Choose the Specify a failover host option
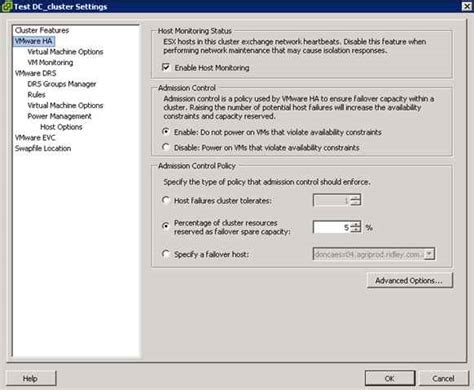This screenshot has height=390, width=474. [x=166, y=254]
